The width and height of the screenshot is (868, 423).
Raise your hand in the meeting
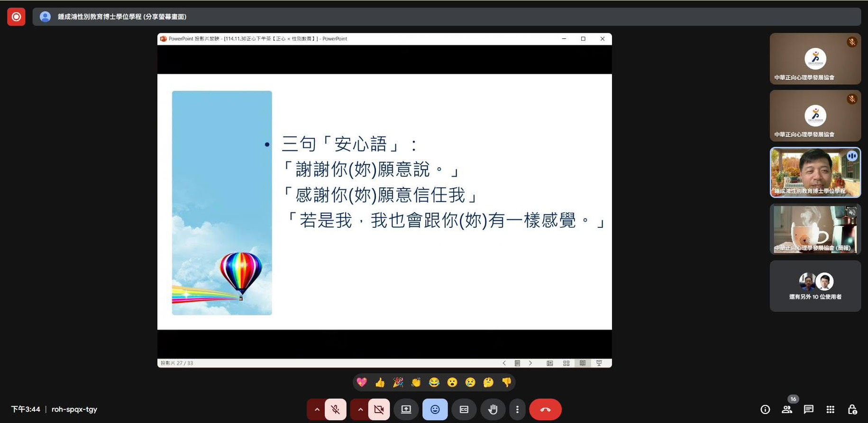[493, 409]
